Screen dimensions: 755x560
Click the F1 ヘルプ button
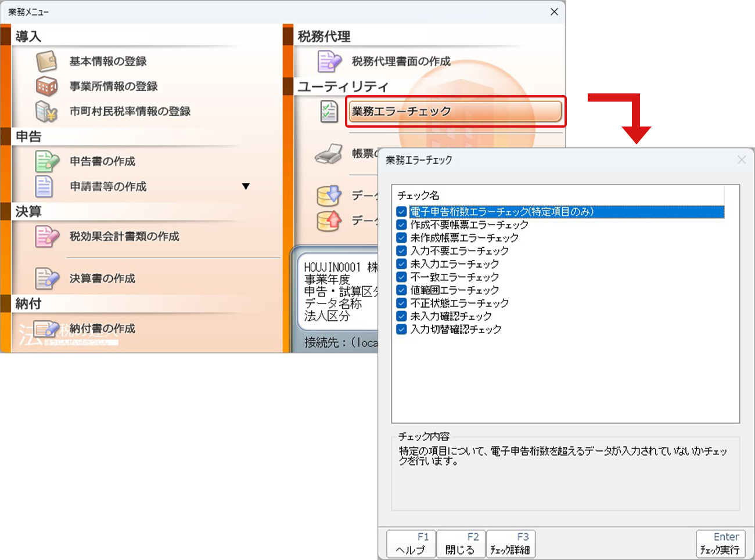click(411, 544)
